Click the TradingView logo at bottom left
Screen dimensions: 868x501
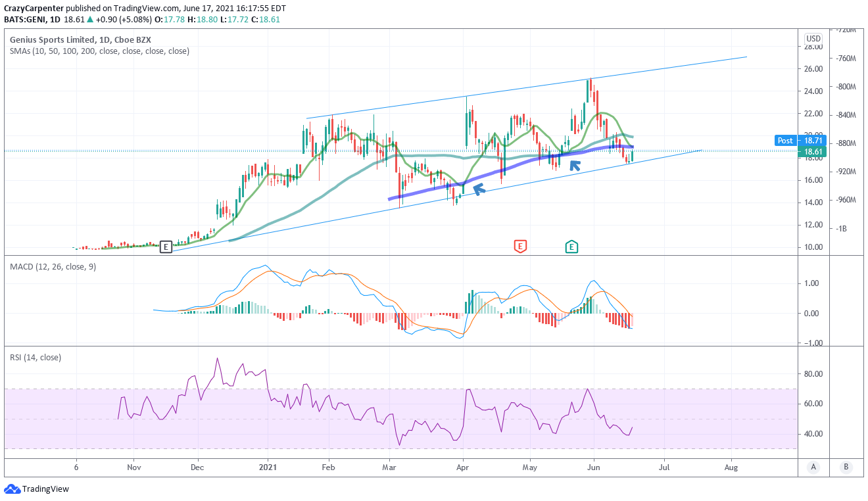(x=37, y=489)
